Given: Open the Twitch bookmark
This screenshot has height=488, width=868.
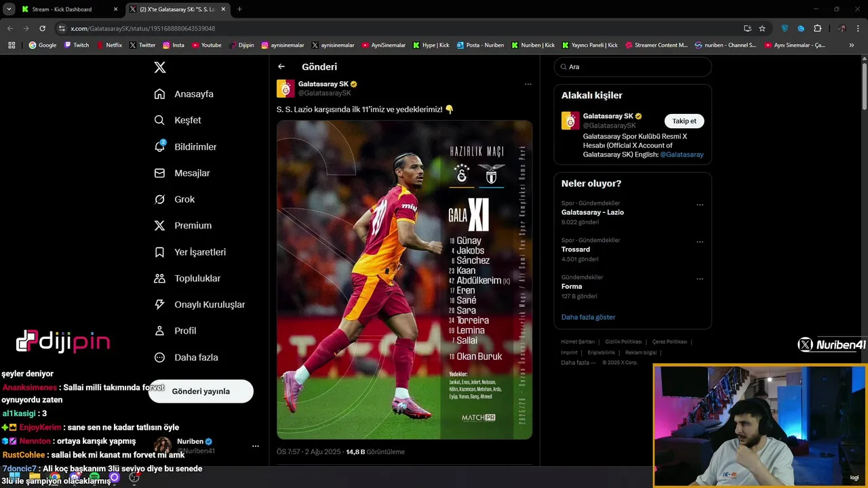Looking at the screenshot, I should 76,45.
